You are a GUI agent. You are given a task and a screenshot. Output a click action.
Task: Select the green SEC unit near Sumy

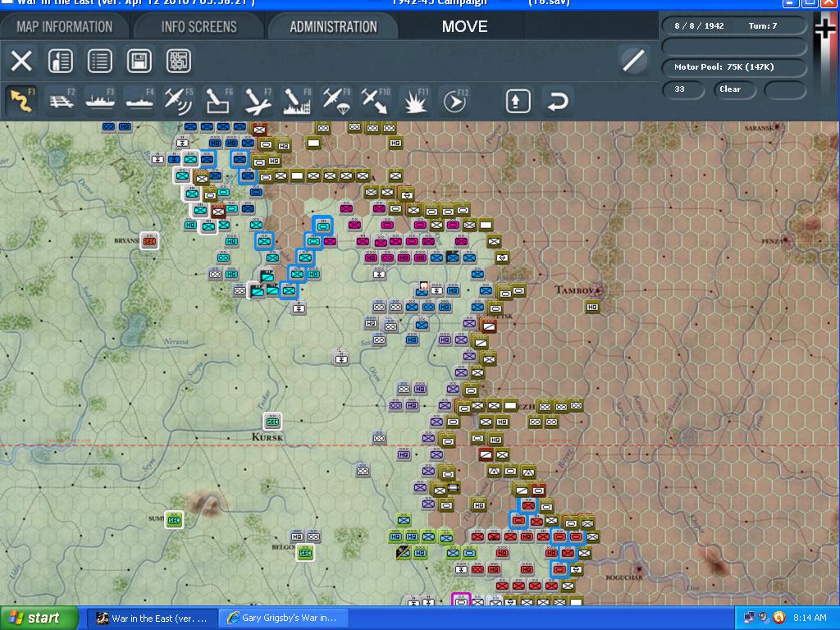[174, 519]
